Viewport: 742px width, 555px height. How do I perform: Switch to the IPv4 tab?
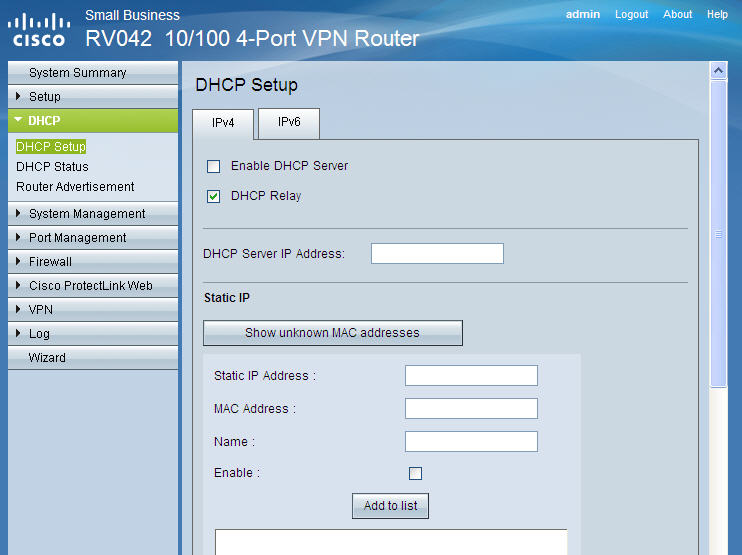pyautogui.click(x=223, y=123)
